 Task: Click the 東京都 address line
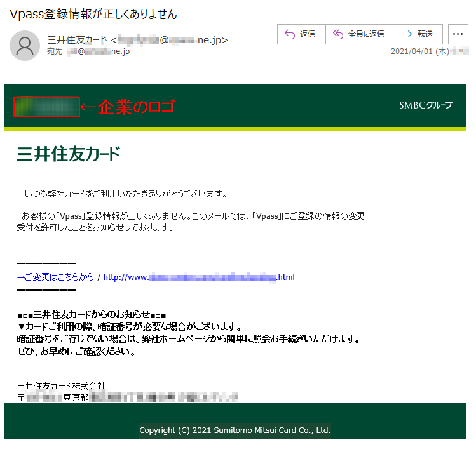(x=128, y=397)
